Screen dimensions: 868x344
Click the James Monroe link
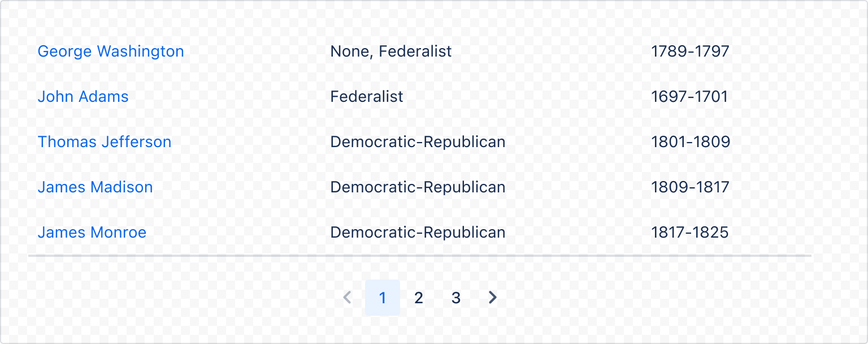[x=92, y=232]
